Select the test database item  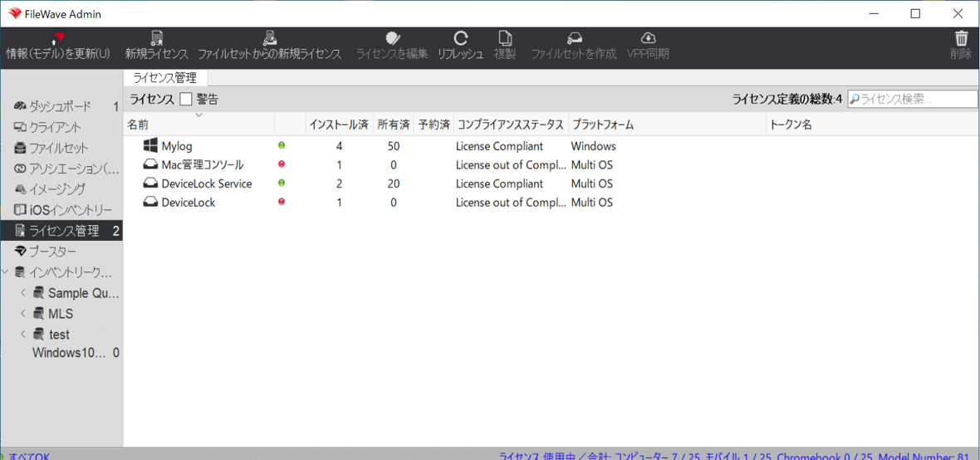point(51,334)
